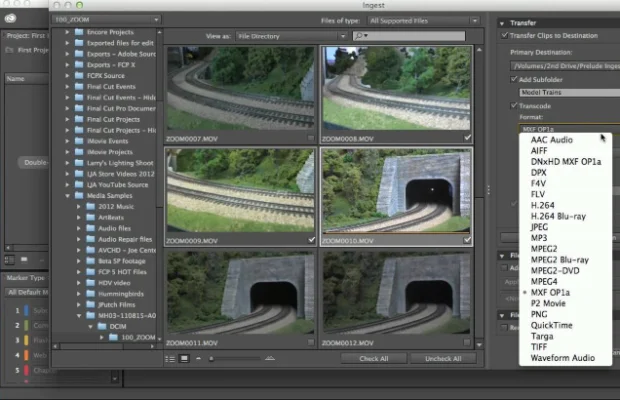
Task: Switch to list view icon
Action: (x=172, y=358)
